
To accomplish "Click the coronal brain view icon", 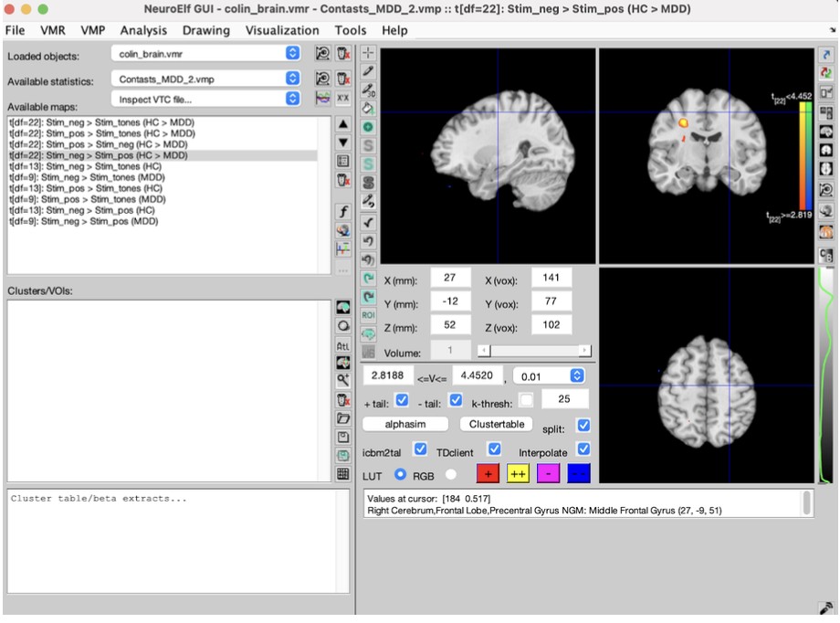I will click(x=826, y=151).
